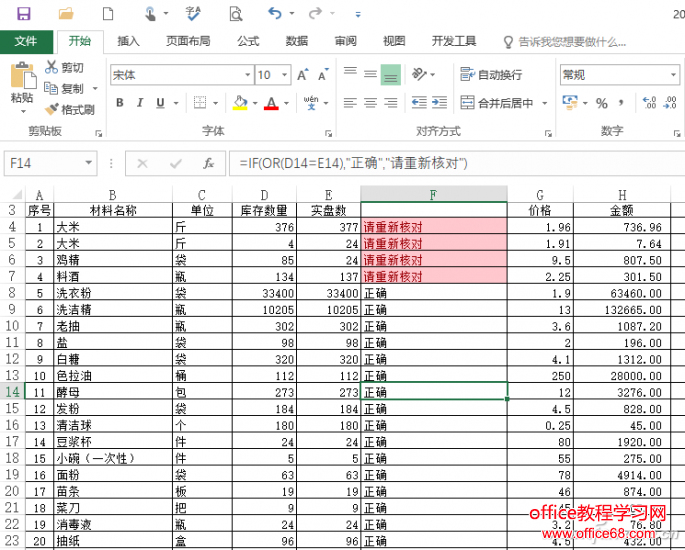This screenshot has width=685, height=550.
Task: Click the increase decimal icon
Action: tap(650, 103)
